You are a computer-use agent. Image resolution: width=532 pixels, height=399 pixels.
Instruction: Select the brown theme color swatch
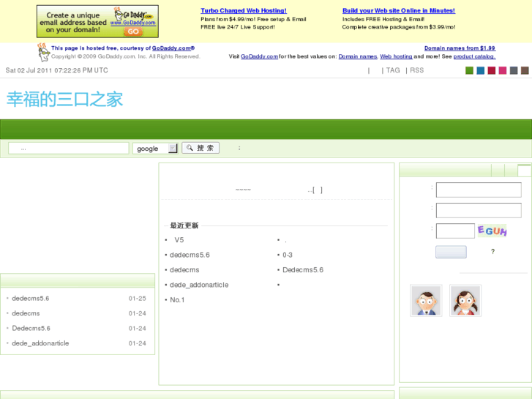(525, 70)
